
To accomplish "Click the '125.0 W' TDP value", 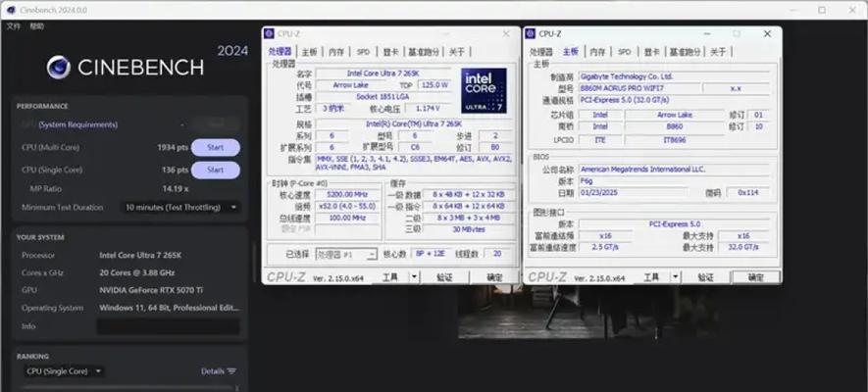I will click(x=434, y=85).
